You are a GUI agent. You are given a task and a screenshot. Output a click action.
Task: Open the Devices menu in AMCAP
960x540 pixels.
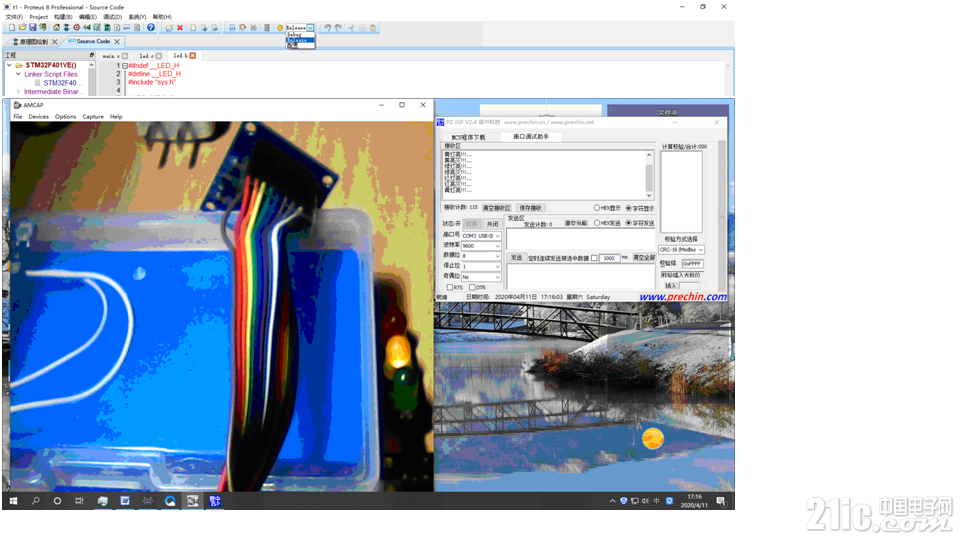coord(38,116)
